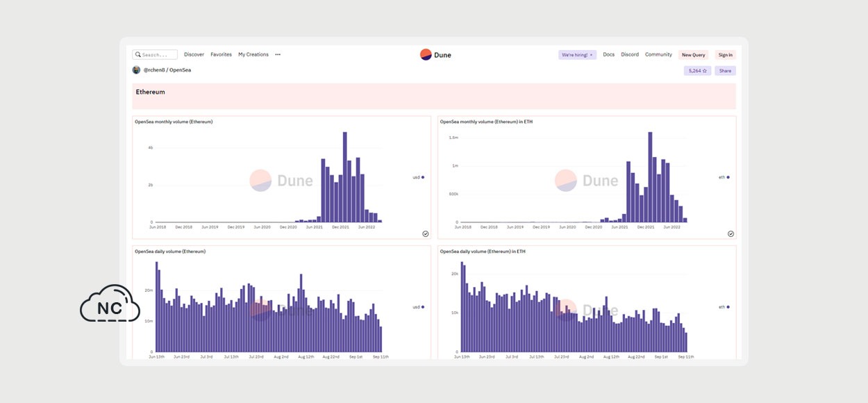Image resolution: width=868 pixels, height=403 pixels.
Task: Click the first bar in daily USD chart
Action: pos(157,306)
